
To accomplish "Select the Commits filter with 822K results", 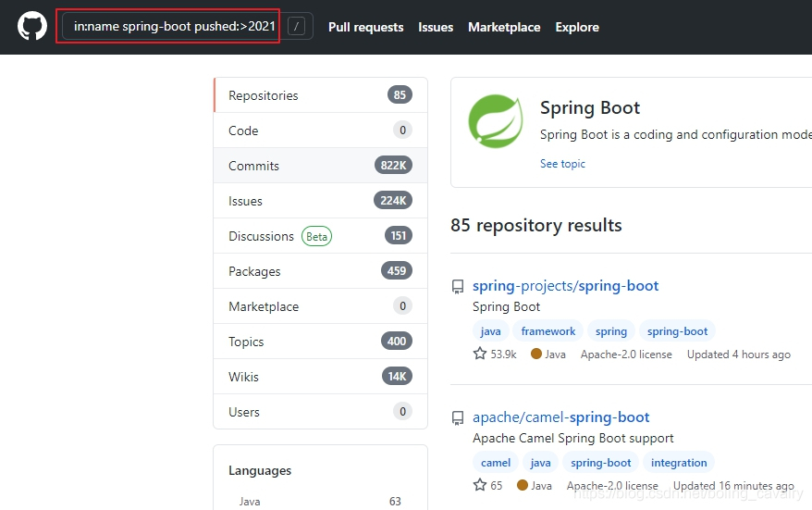I will click(x=321, y=166).
